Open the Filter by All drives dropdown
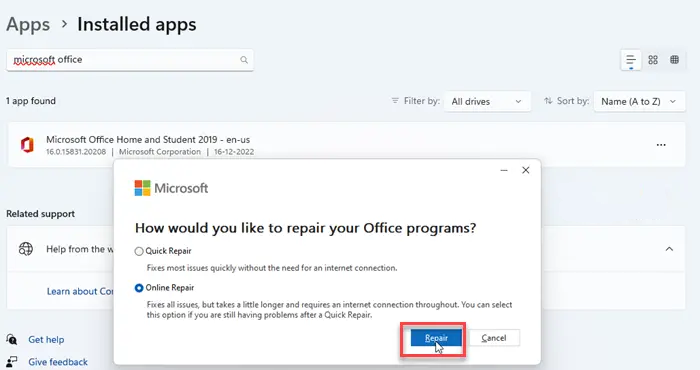700x370 pixels. [x=487, y=101]
